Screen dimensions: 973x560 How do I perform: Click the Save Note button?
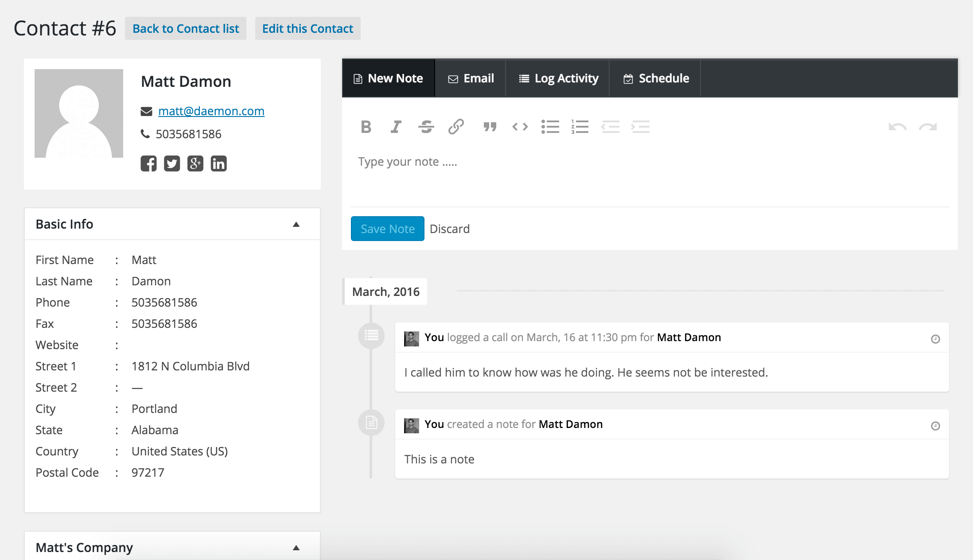coord(387,229)
